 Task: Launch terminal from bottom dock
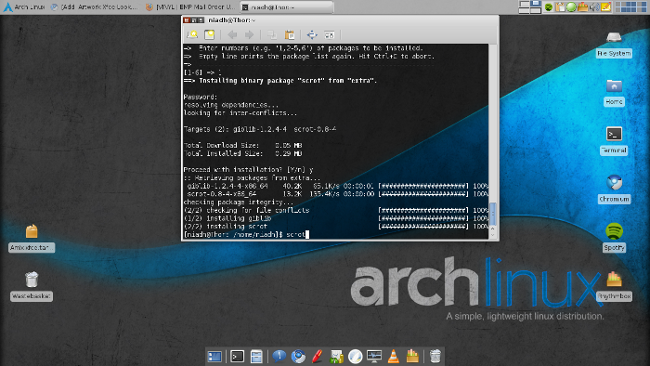[237, 356]
